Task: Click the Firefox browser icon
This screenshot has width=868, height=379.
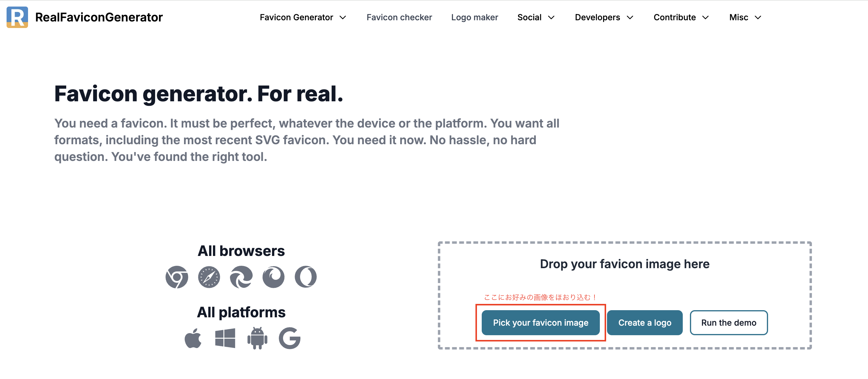Action: [x=274, y=277]
